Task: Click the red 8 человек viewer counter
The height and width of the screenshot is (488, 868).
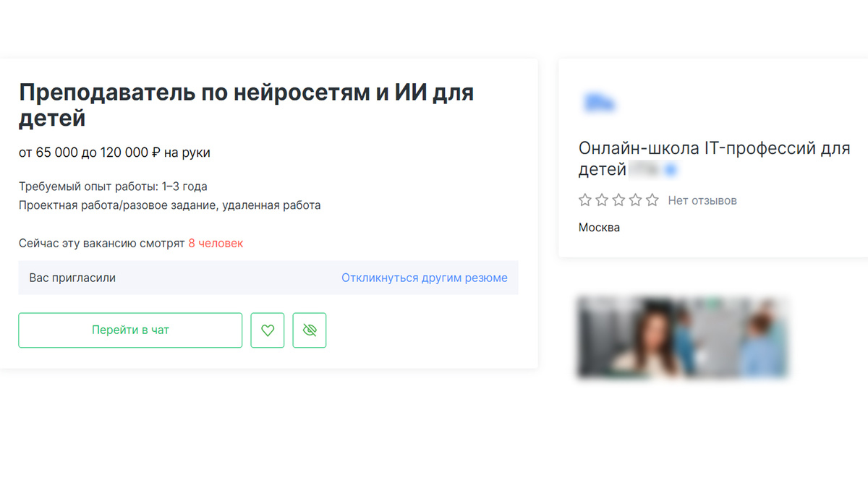Action: (218, 243)
